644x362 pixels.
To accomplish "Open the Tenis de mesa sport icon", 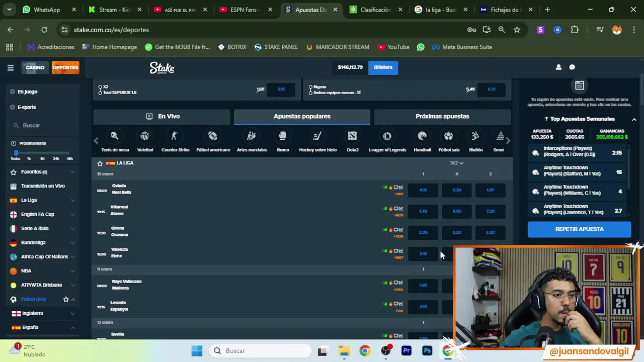I will (x=115, y=141).
